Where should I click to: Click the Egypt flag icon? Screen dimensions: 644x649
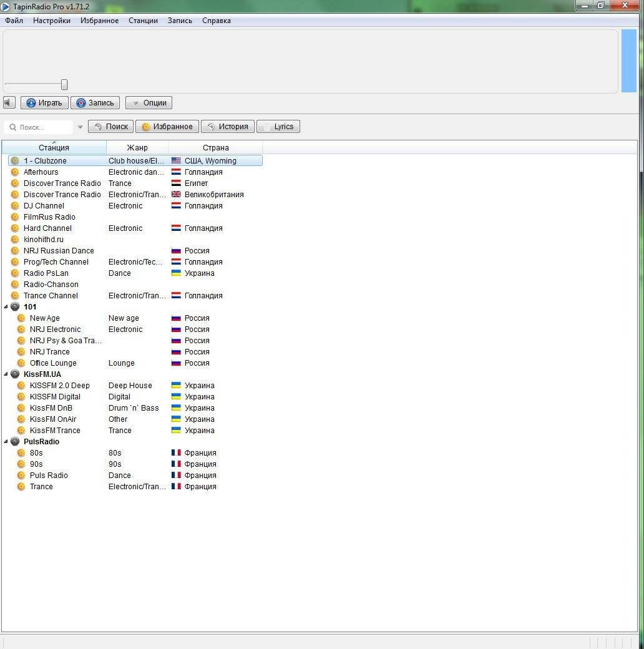(x=177, y=182)
